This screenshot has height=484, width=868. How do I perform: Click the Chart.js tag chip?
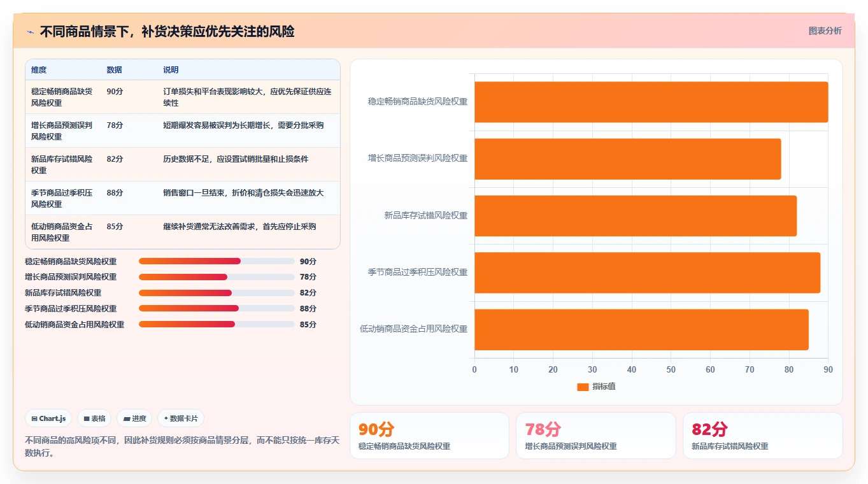[x=48, y=418]
